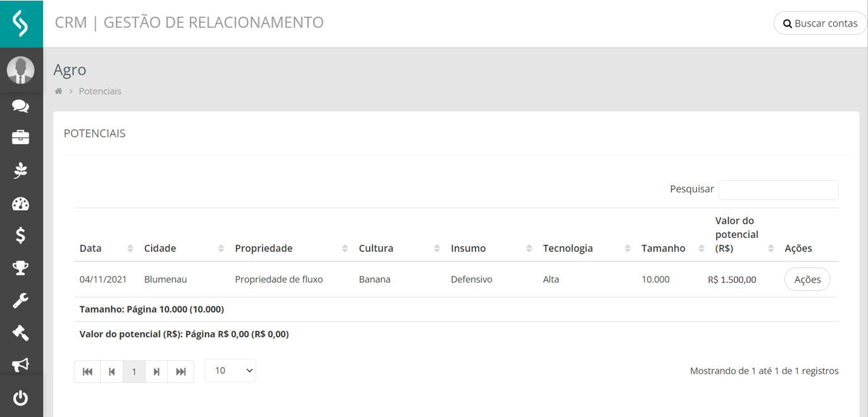The width and height of the screenshot is (868, 417).
Task: Open the trophy sidebar icon
Action: [x=21, y=268]
